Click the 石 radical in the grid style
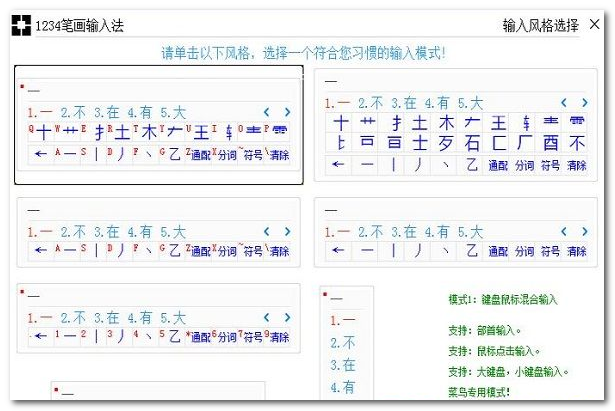615x411 pixels. 471,143
